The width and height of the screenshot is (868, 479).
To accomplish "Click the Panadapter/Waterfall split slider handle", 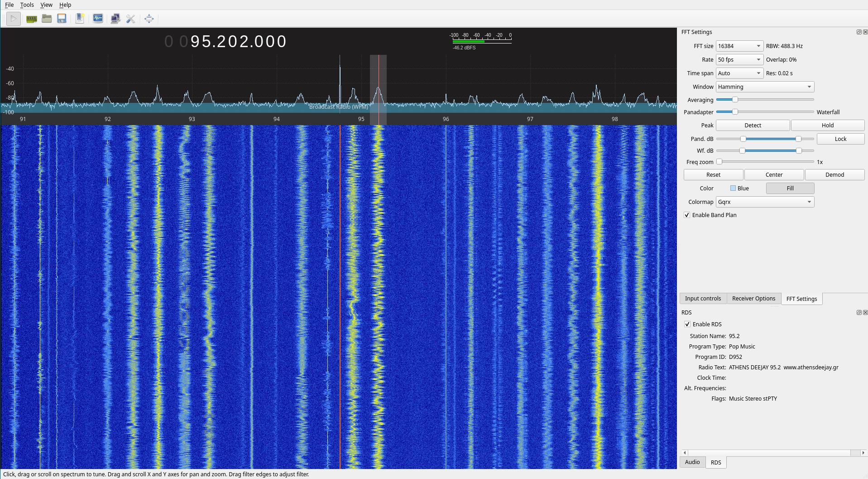I will (735, 112).
